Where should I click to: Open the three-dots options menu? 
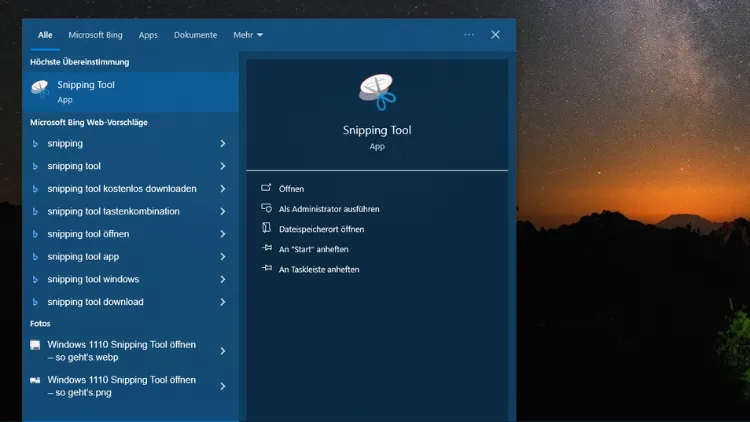[x=469, y=34]
